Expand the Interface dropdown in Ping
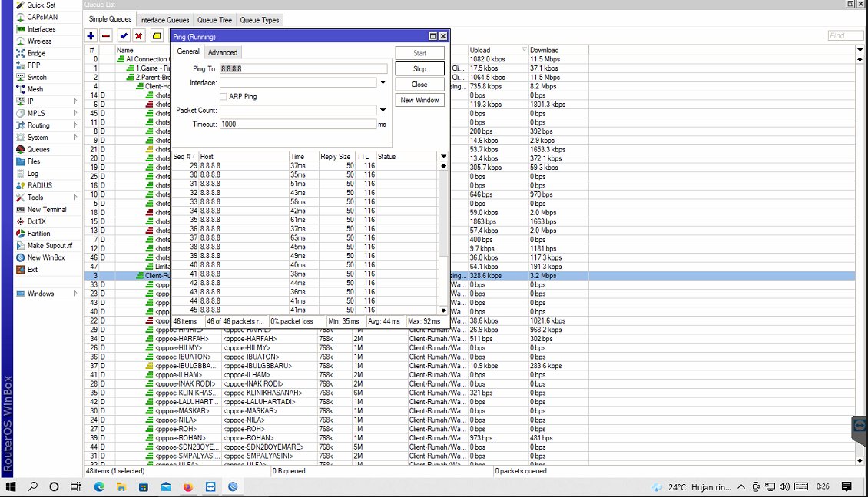The width and height of the screenshot is (868, 498). [x=383, y=82]
